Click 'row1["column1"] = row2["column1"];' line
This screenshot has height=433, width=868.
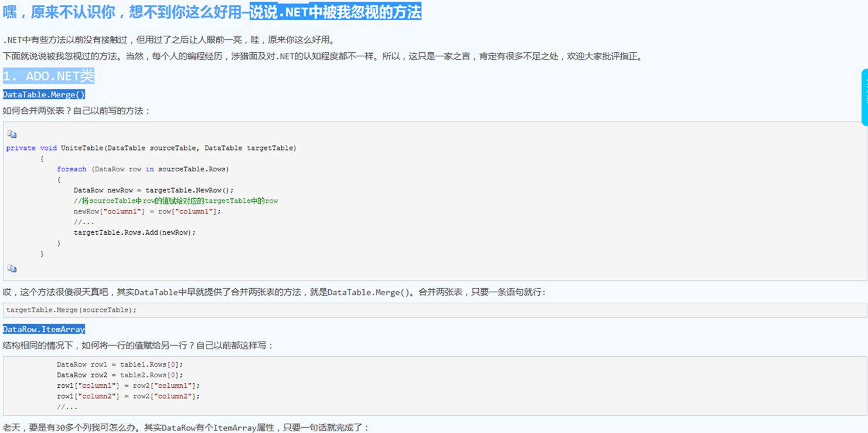(128, 385)
